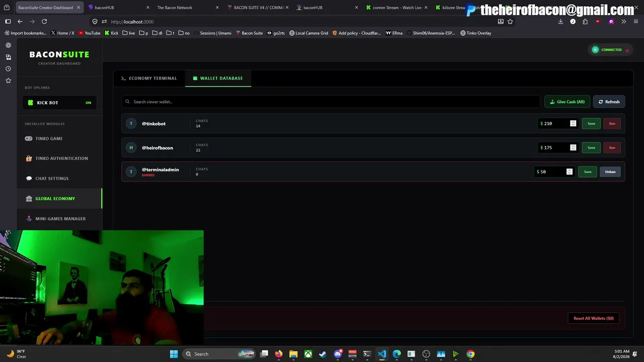Click the browser back arrow
The height and width of the screenshot is (362, 644).
click(20, 22)
